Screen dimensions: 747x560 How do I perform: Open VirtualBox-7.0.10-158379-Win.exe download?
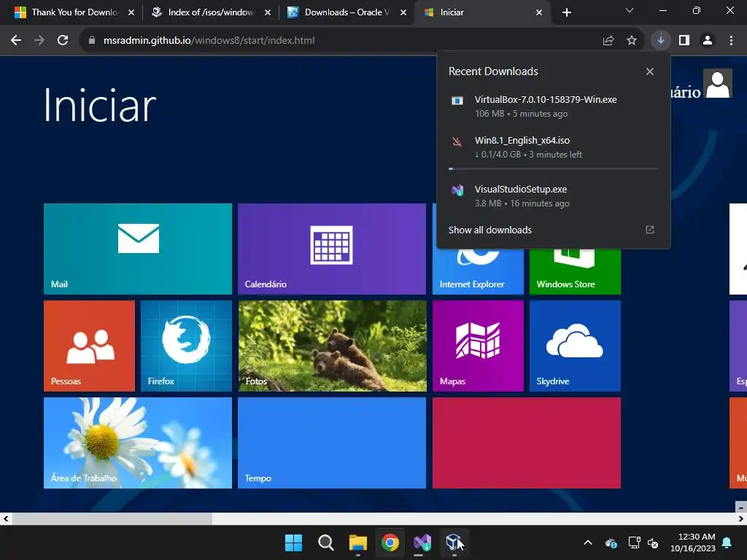[553, 106]
